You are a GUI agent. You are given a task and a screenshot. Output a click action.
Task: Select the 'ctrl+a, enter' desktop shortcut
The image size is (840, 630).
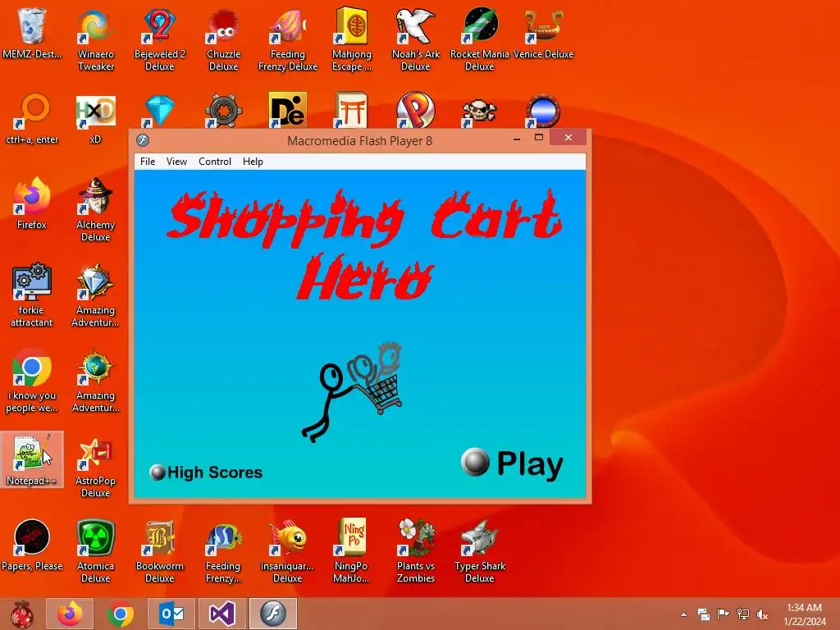click(32, 119)
